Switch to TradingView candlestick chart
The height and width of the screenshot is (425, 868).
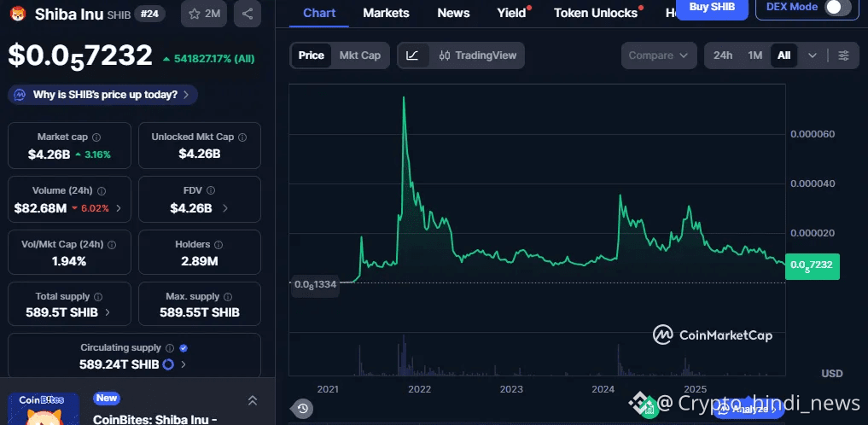477,55
